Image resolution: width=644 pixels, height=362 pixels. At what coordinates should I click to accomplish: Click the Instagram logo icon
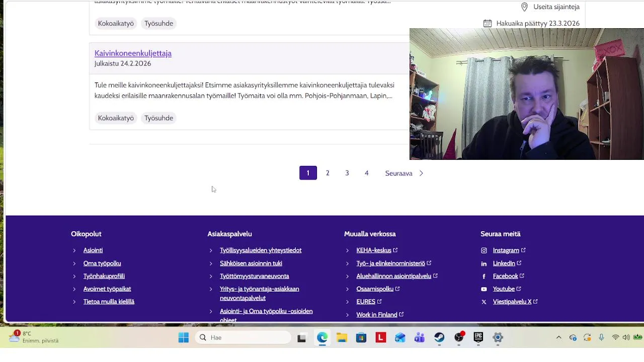tap(484, 250)
